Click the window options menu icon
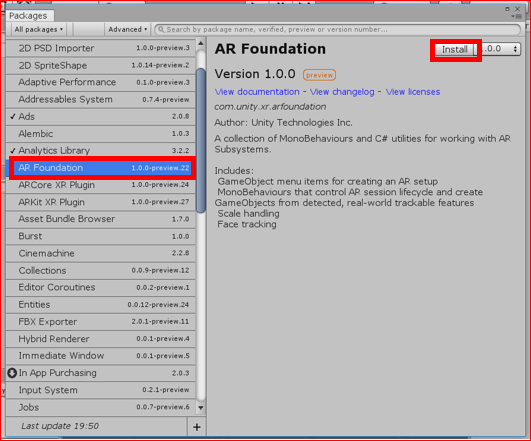 [517, 16]
